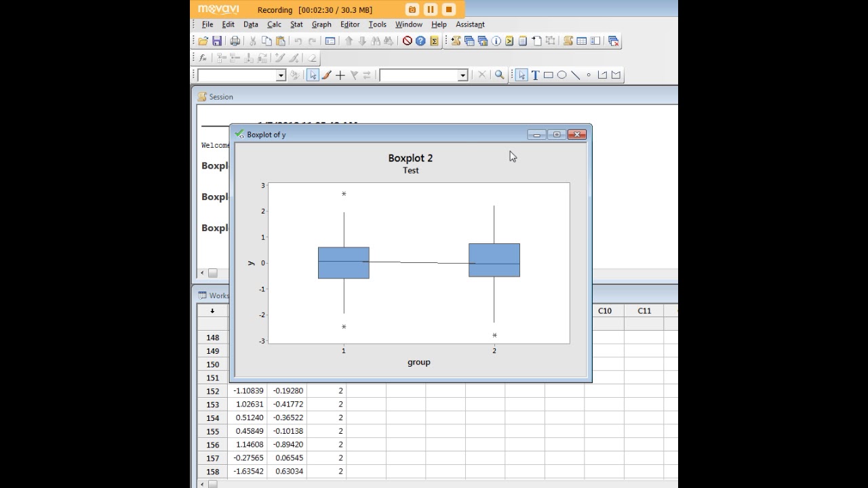This screenshot has height=488, width=868.
Task: Select column header C10
Action: point(604,310)
